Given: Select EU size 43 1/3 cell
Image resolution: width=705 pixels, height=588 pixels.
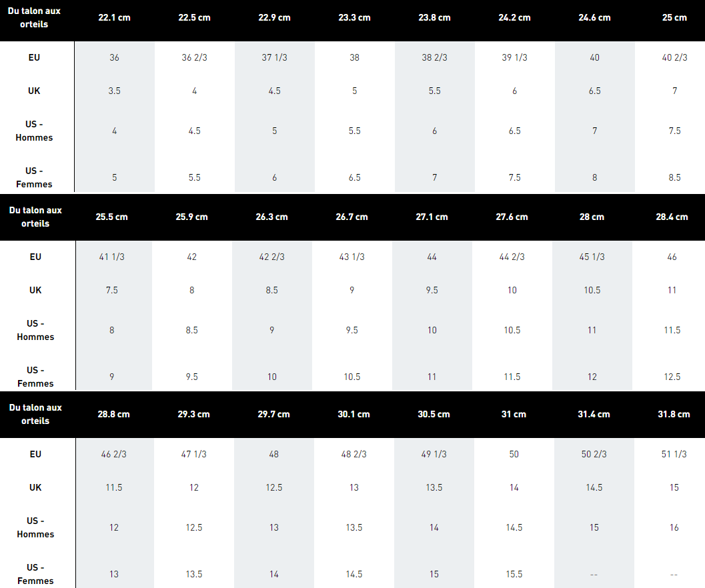Looking at the screenshot, I should [x=351, y=257].
